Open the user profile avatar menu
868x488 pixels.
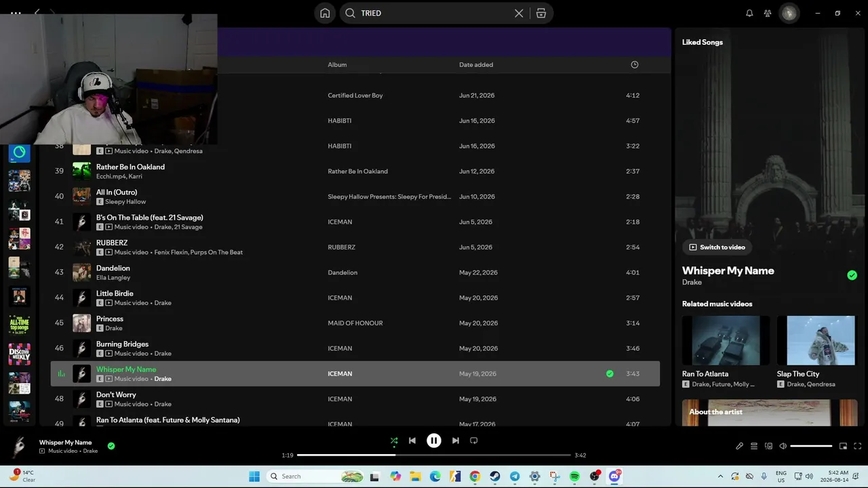pos(789,13)
